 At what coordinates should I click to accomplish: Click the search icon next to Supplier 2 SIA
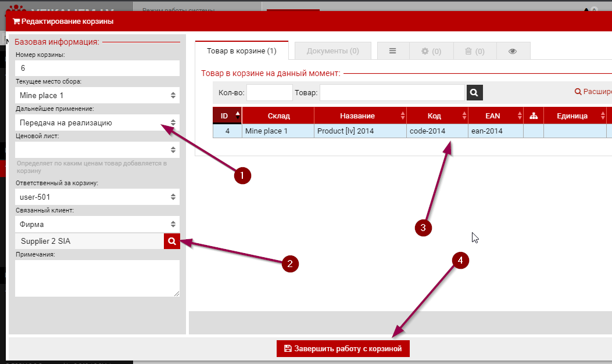tap(171, 241)
